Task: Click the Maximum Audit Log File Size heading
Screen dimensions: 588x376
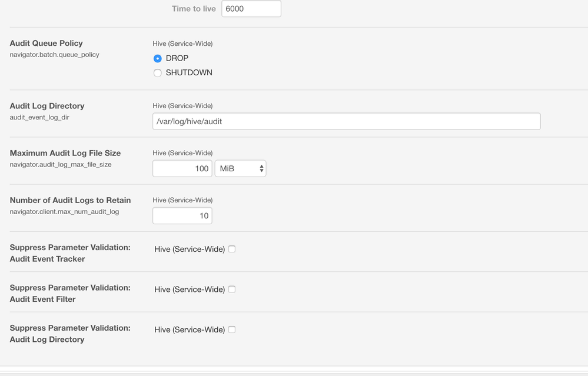Action: (65, 153)
